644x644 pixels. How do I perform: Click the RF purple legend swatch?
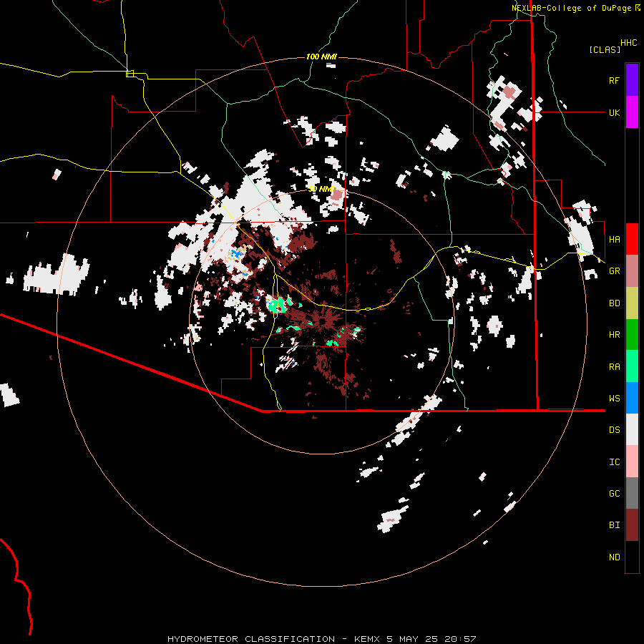pyautogui.click(x=632, y=80)
